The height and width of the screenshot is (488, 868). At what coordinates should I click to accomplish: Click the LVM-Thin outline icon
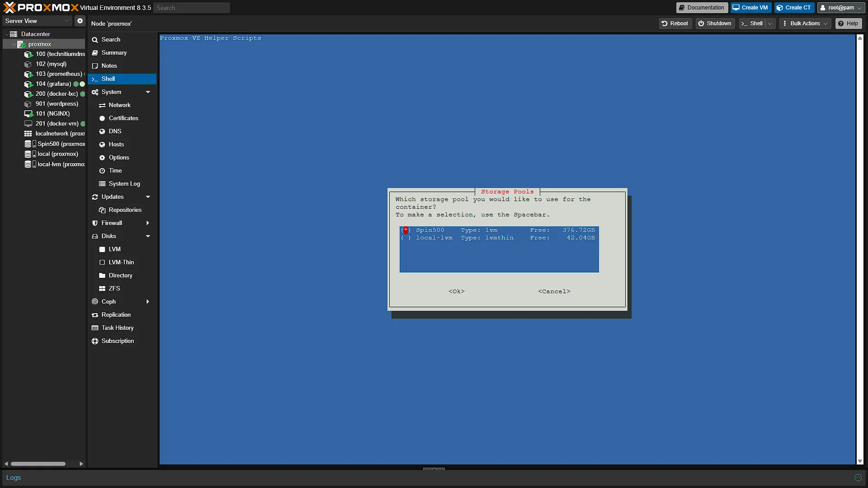tap(102, 263)
